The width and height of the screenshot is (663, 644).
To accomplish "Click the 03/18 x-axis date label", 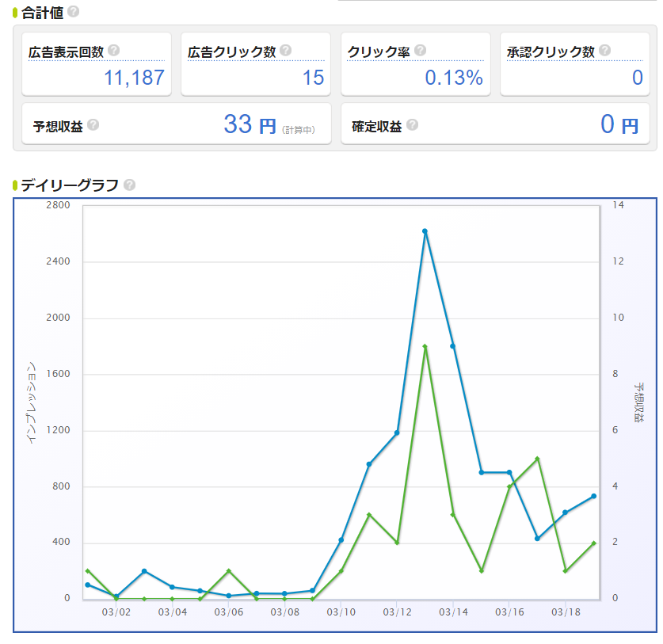I will point(566,612).
